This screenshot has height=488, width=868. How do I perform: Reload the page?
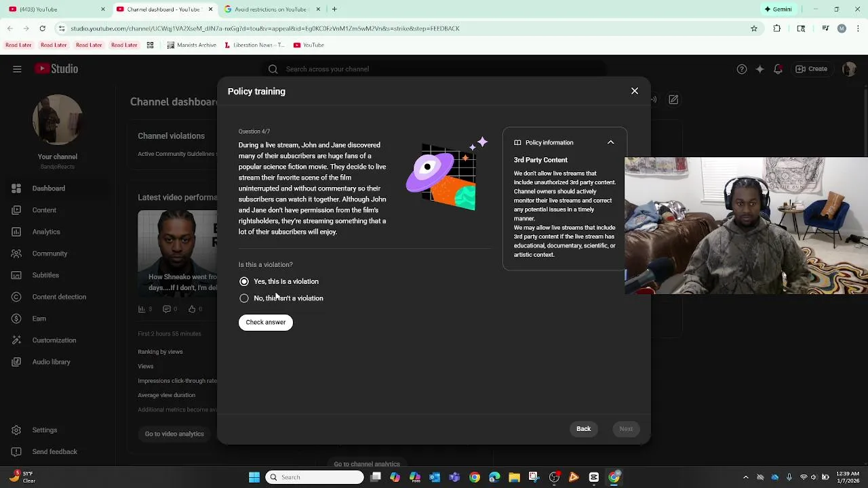click(x=42, y=28)
